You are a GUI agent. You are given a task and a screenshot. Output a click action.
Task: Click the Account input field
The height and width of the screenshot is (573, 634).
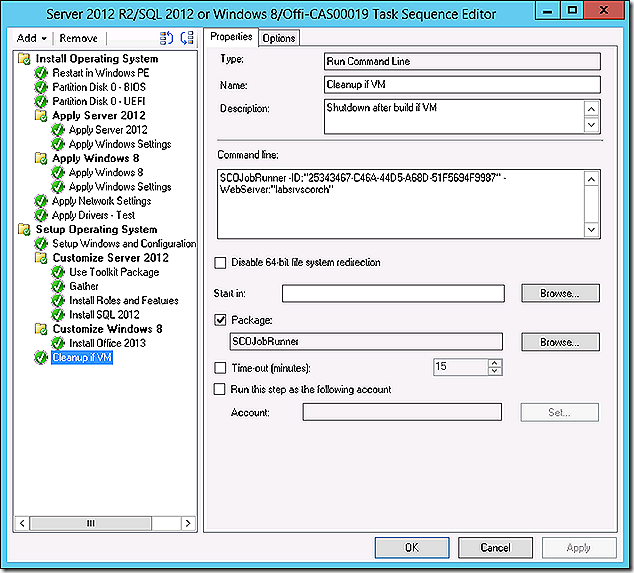tap(402, 412)
